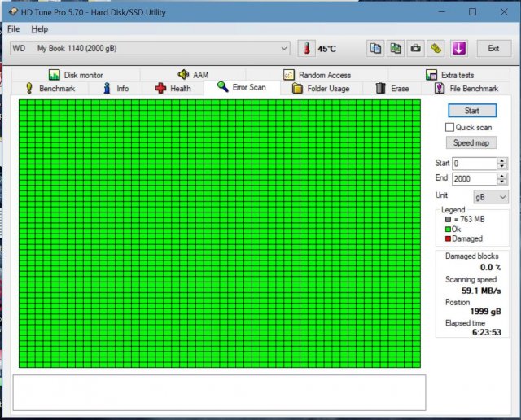Screen dimensions: 521x420
Task: Click the camera save screenshot icon
Action: point(416,48)
